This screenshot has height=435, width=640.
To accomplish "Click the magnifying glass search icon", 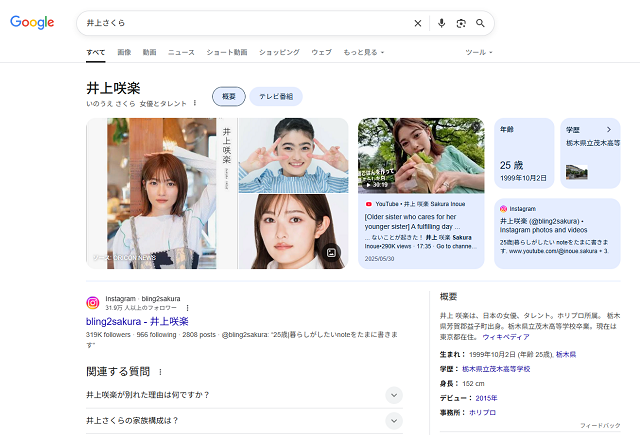I will [x=480, y=23].
